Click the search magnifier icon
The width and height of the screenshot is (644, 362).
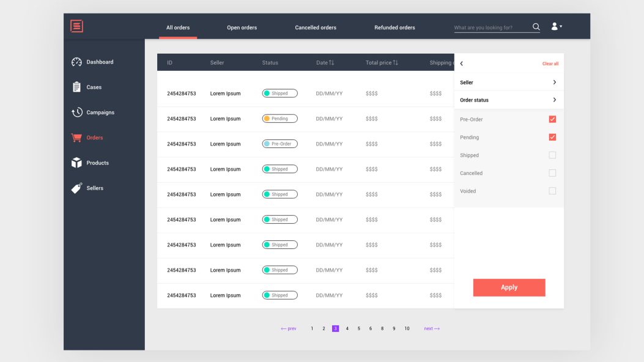click(x=536, y=27)
